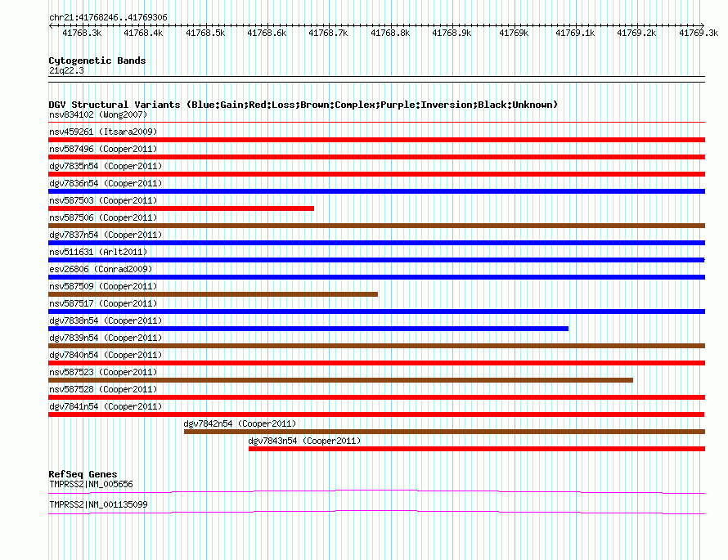Open nsv587506 (Cooper2011) label
The width and height of the screenshot is (728, 560).
(103, 217)
